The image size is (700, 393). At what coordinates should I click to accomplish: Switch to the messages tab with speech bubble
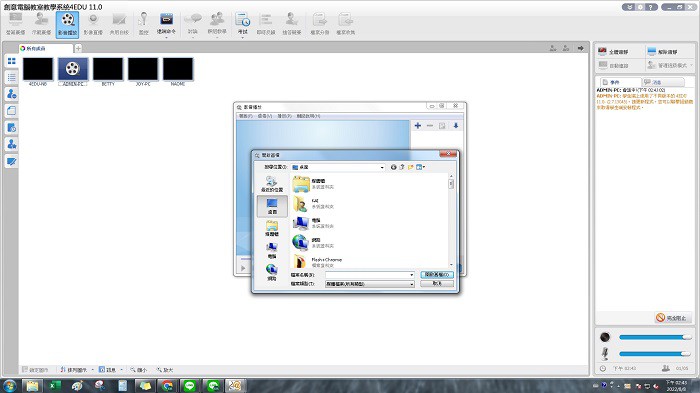pyautogui.click(x=663, y=82)
